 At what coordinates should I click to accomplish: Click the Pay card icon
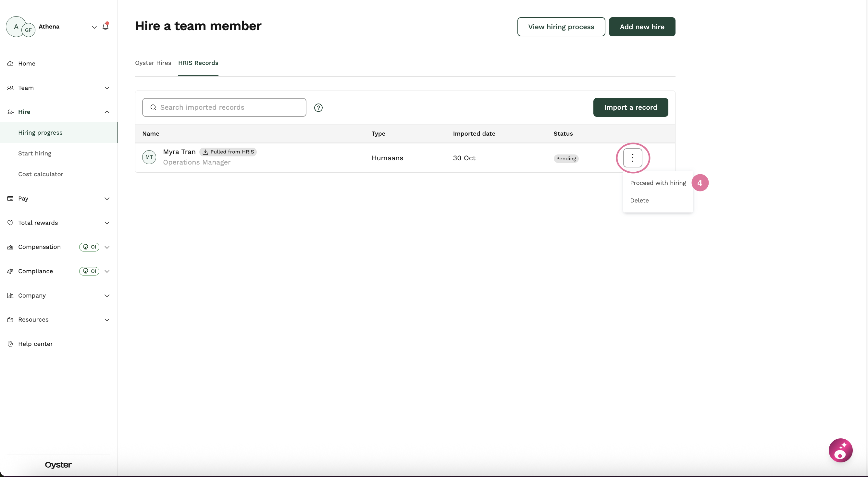[10, 198]
